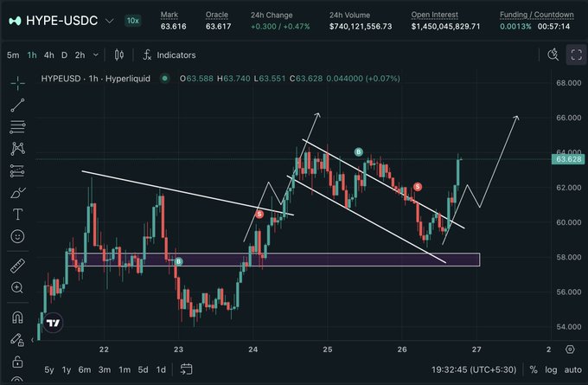
Task: Toggle percent scale mode
Action: [x=534, y=370]
